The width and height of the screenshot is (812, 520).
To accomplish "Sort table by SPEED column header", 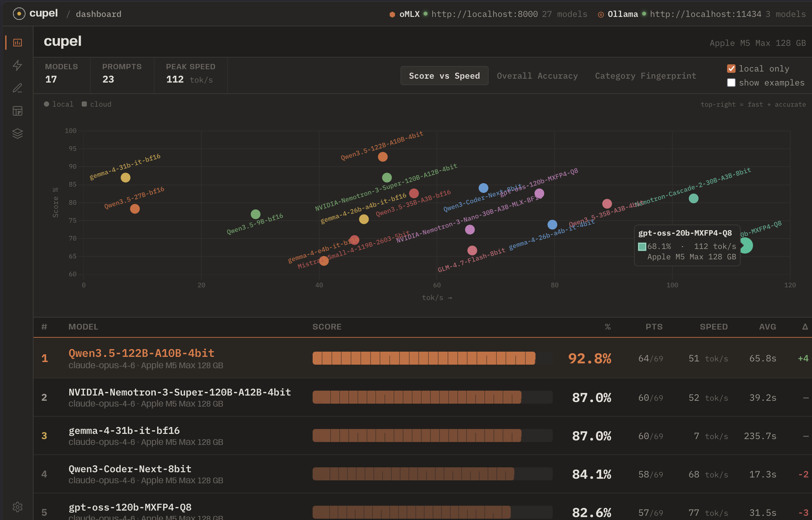I will [x=713, y=327].
